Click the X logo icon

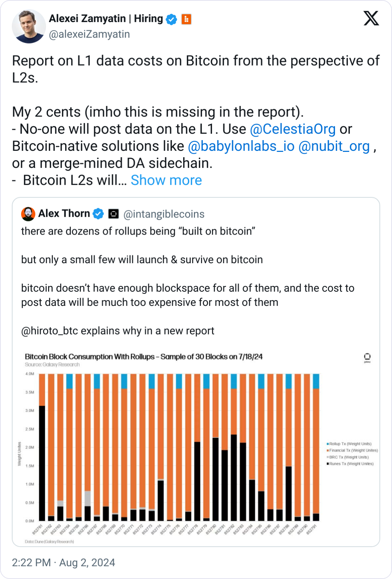click(x=371, y=18)
